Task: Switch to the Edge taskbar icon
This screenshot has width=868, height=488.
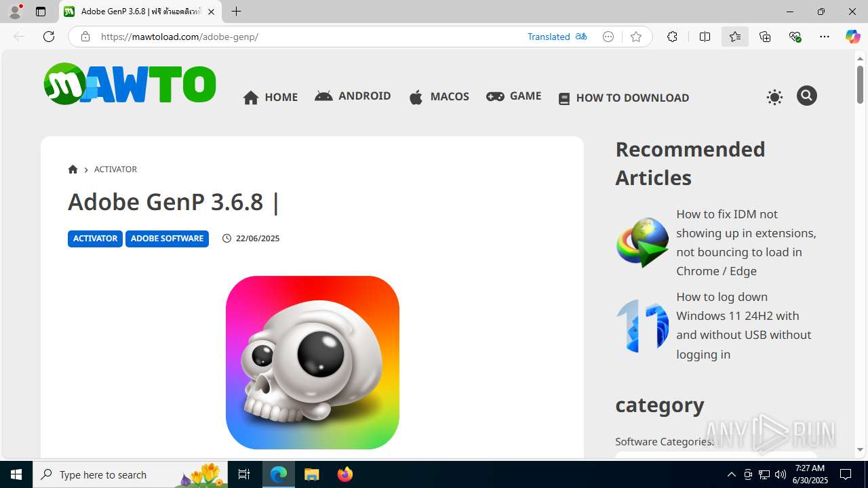Action: (x=279, y=474)
